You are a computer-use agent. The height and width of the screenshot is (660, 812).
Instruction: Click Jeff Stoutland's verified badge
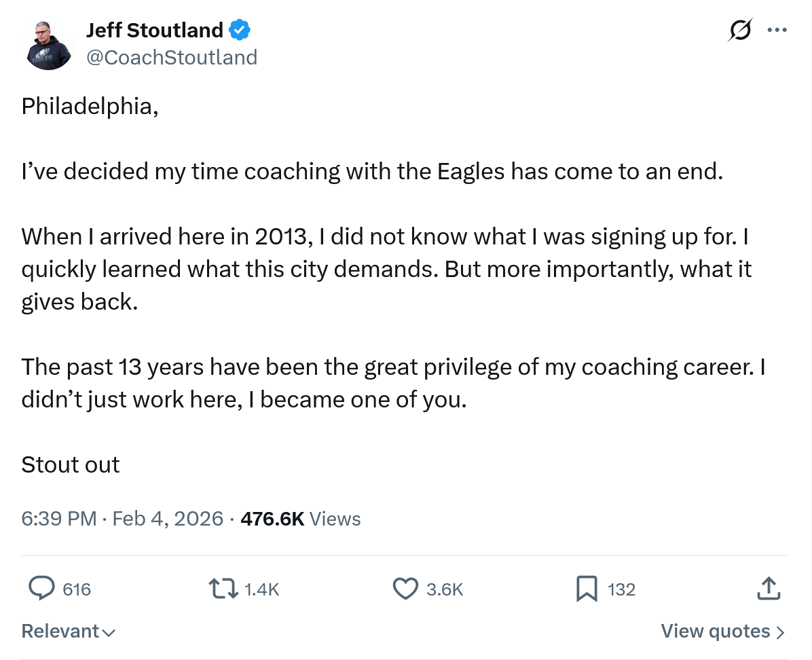tap(238, 29)
